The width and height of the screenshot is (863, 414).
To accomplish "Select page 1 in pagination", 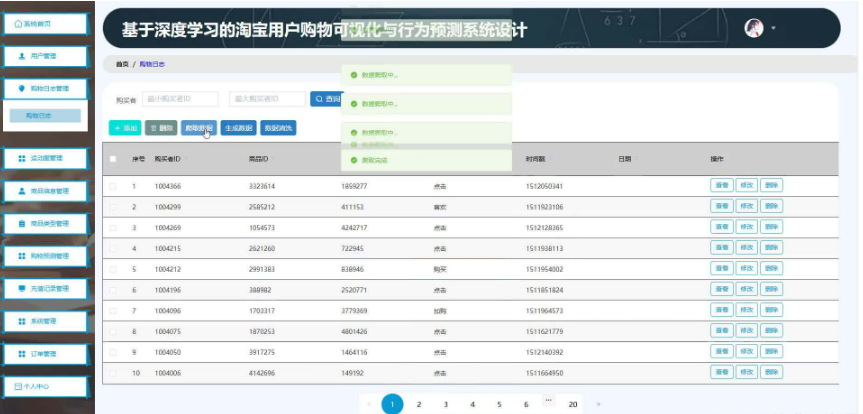I will tap(392, 405).
